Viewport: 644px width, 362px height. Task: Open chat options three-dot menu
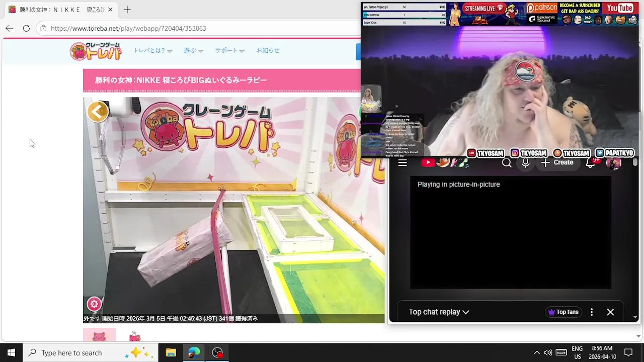point(592,312)
